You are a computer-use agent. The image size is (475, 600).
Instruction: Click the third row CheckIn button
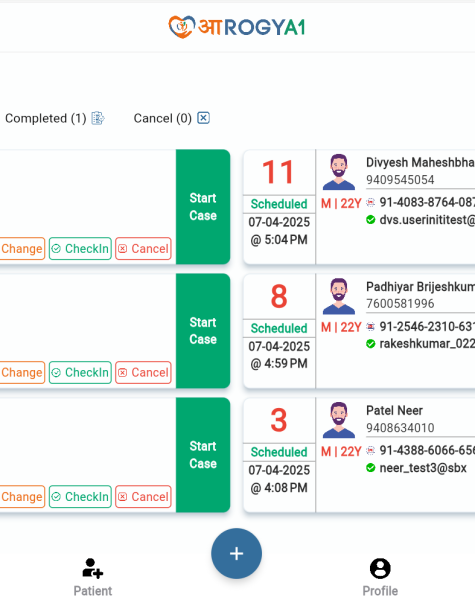80,497
